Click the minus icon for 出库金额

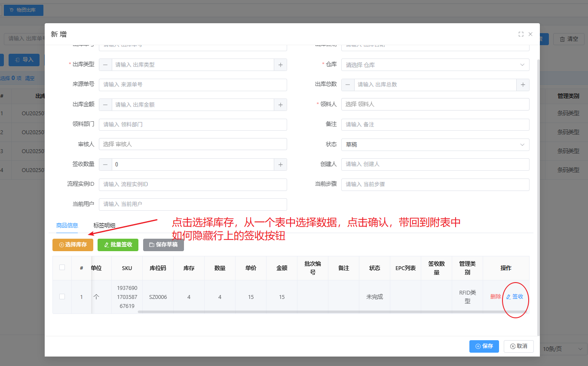click(x=105, y=105)
